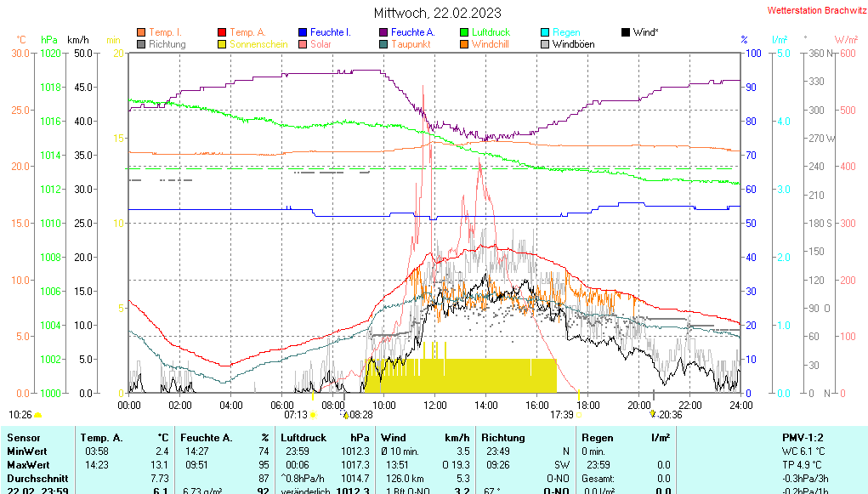Click the black Wind legend square
This screenshot has width=868, height=494.
point(626,32)
